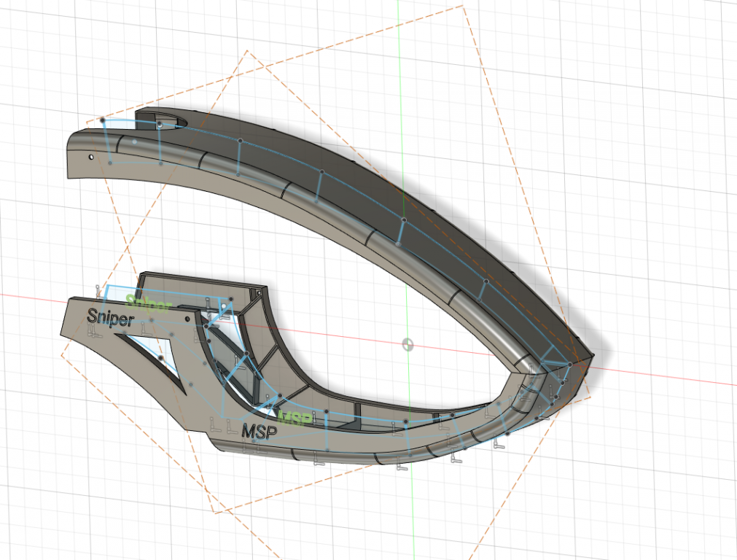Image resolution: width=737 pixels, height=560 pixels.
Task: Click the top corner of the tallest orange dashed plane
Action: click(462, 7)
